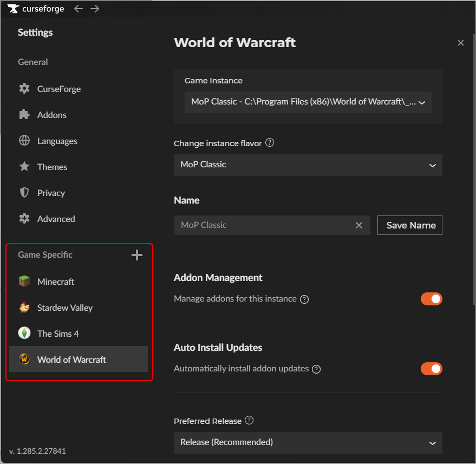Click the Advanced gear icon
Screen dimensions: 476x464
pos(24,219)
